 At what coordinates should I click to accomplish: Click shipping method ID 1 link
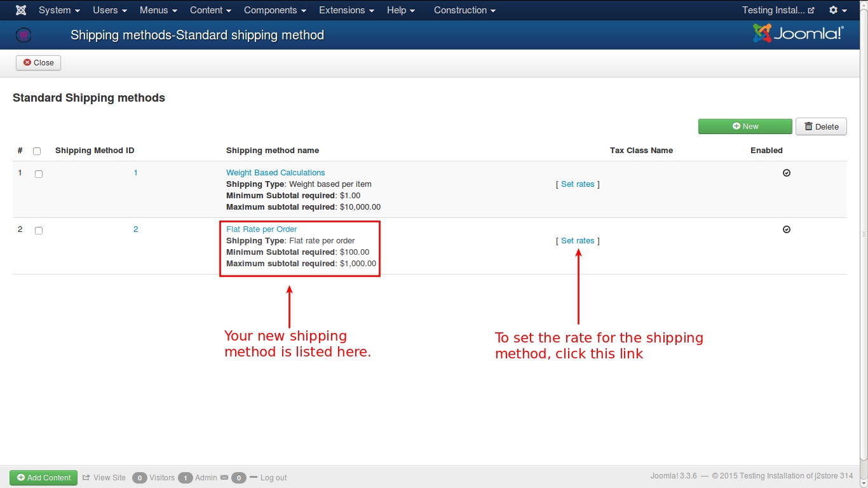(135, 173)
